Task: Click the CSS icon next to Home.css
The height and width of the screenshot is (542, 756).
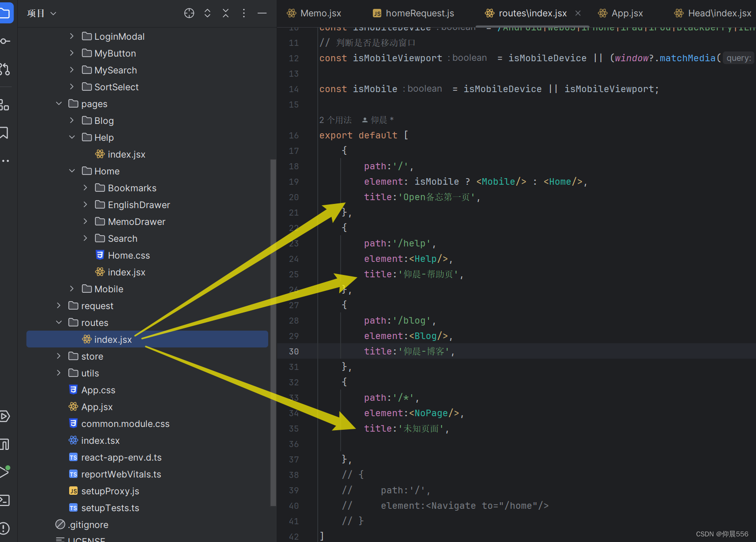Action: [x=100, y=255]
